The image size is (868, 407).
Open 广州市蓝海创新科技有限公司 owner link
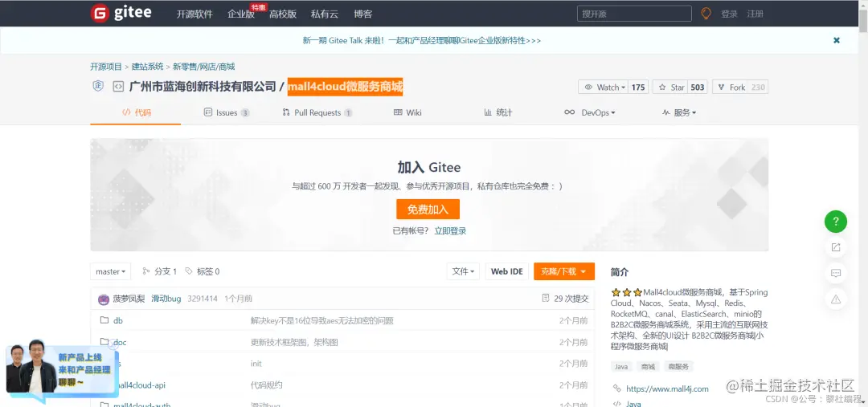pos(202,86)
